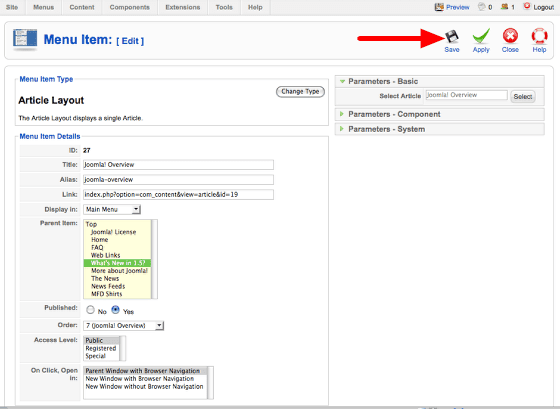Click the Save floppy disk icon

pos(452,37)
